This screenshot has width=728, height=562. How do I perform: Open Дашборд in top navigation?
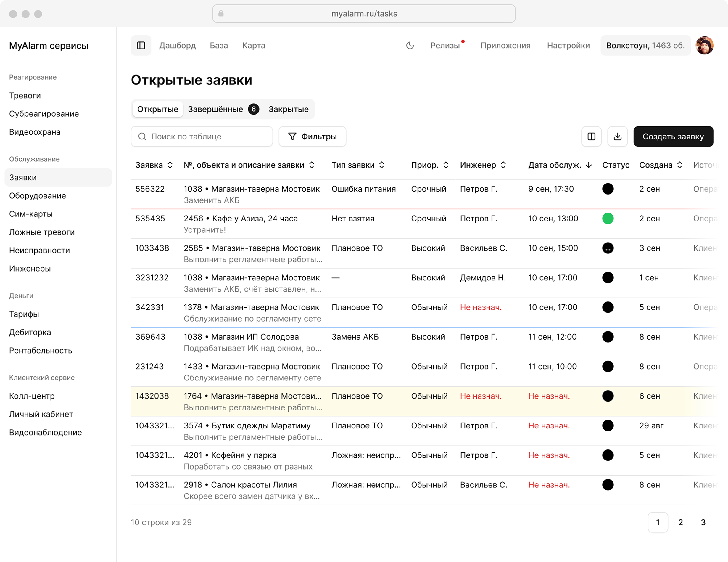(177, 45)
